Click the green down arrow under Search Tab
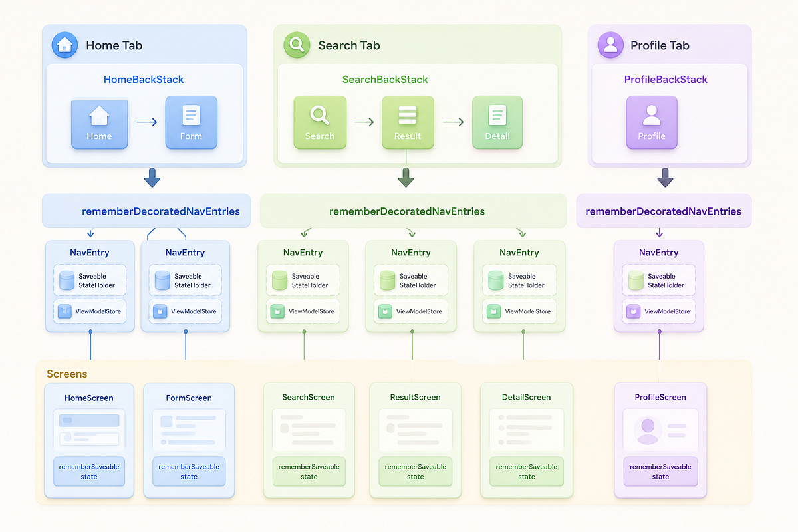The width and height of the screenshot is (798, 532). [406, 178]
